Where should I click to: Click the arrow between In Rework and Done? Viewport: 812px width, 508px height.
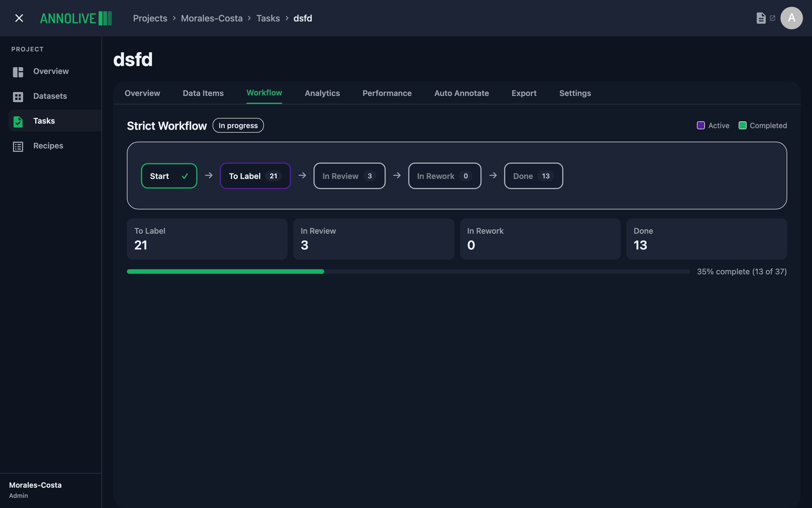pyautogui.click(x=493, y=175)
